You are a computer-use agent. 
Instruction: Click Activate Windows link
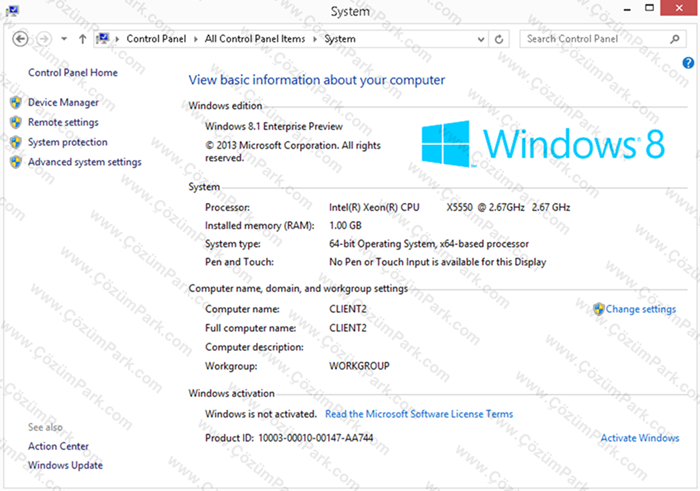click(640, 438)
